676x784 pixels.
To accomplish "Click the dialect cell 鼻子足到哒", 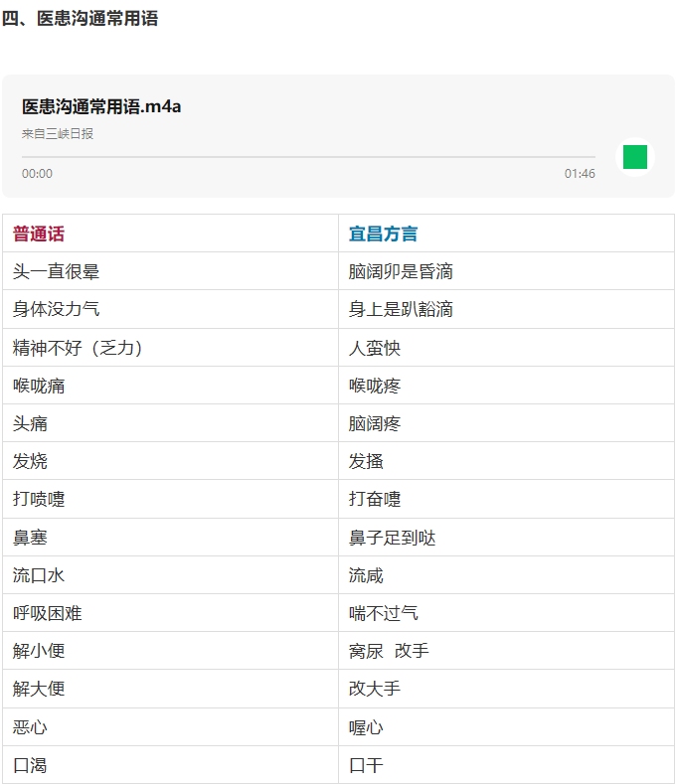I will pos(392,538).
